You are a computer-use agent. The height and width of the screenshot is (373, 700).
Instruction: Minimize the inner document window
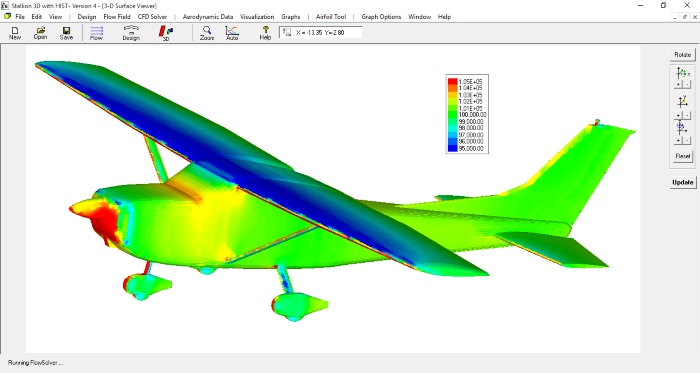[675, 17]
